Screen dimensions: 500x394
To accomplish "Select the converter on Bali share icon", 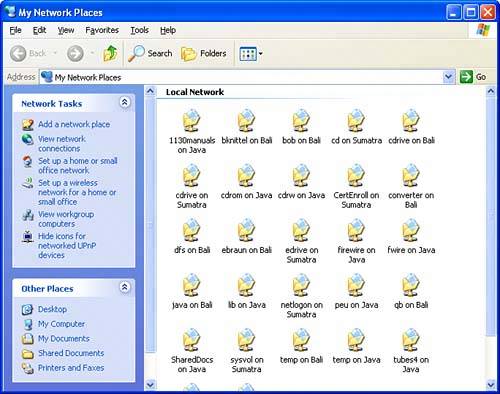I will [x=411, y=176].
